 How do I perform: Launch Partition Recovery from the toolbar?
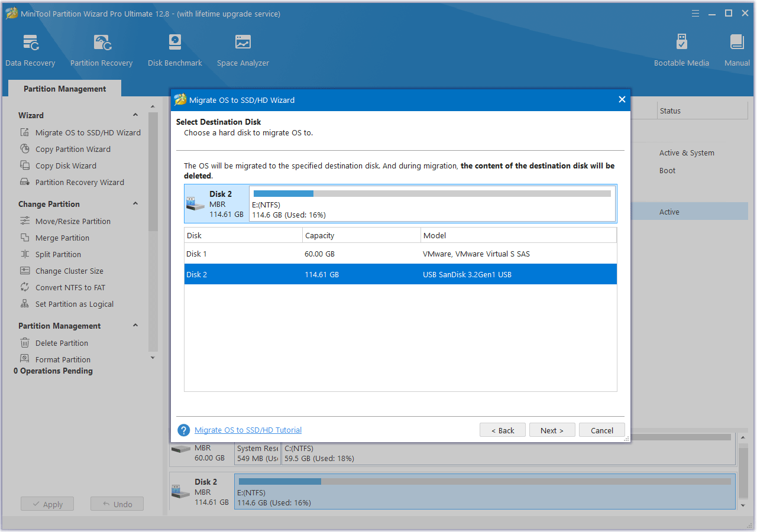click(101, 50)
